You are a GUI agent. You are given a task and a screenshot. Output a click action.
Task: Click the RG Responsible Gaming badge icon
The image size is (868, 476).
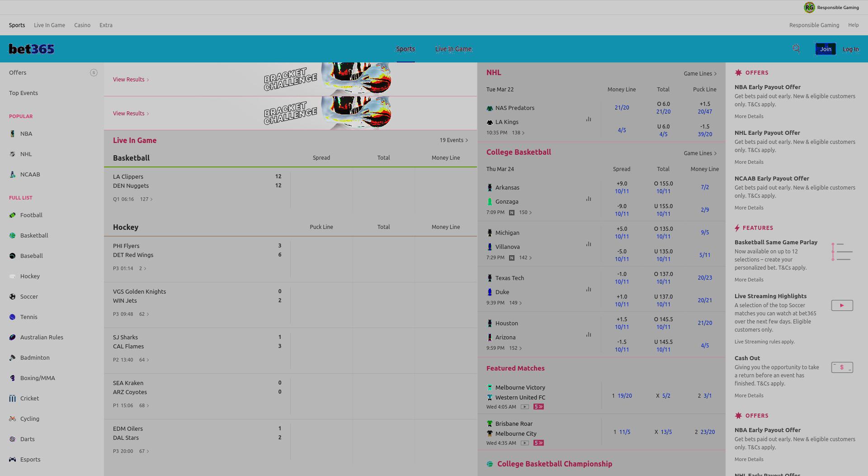(x=809, y=7)
